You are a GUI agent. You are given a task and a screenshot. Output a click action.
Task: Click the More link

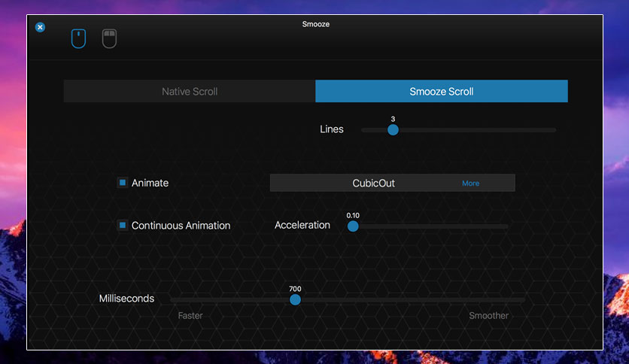(x=470, y=184)
